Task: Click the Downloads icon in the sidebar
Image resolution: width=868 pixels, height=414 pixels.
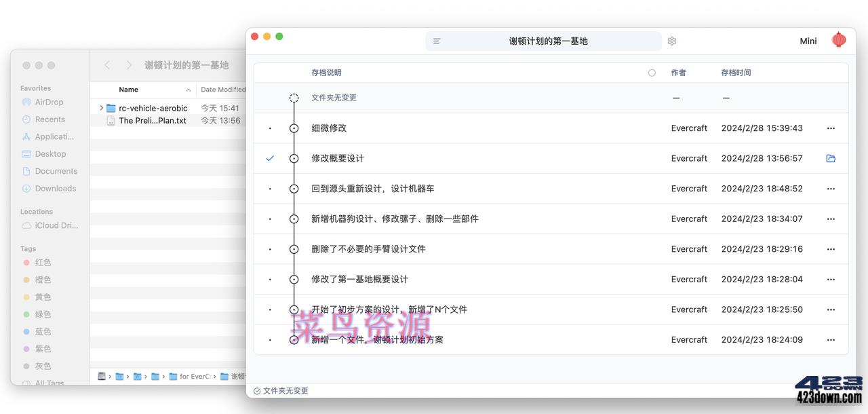Action: pyautogui.click(x=25, y=188)
